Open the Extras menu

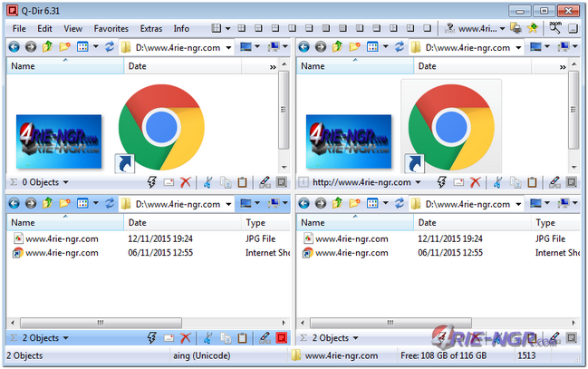click(x=151, y=28)
